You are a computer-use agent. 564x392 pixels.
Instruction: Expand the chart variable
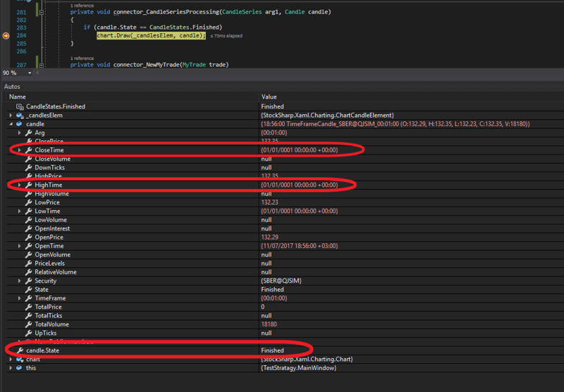11,360
